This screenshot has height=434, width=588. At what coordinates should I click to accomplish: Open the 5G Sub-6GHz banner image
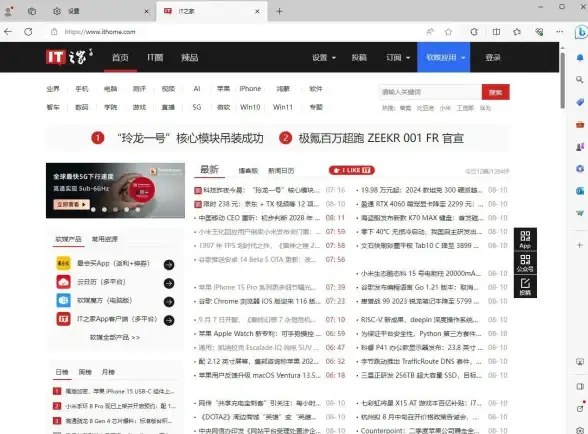point(115,190)
